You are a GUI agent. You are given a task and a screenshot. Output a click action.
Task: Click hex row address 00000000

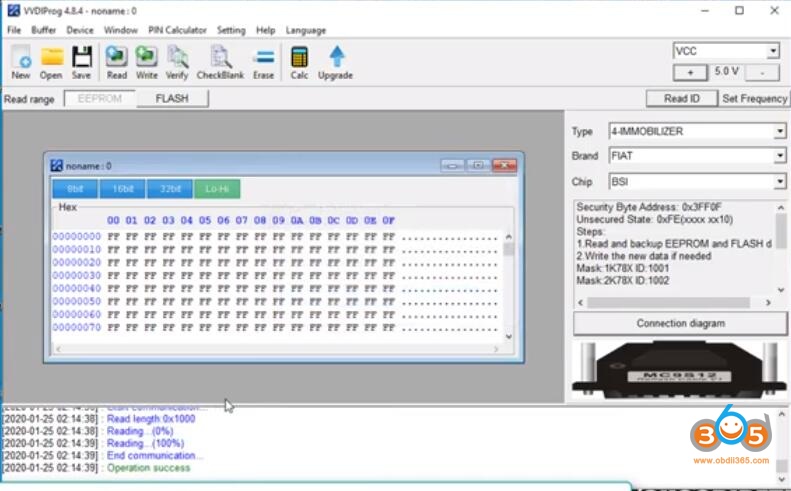pyautogui.click(x=77, y=236)
